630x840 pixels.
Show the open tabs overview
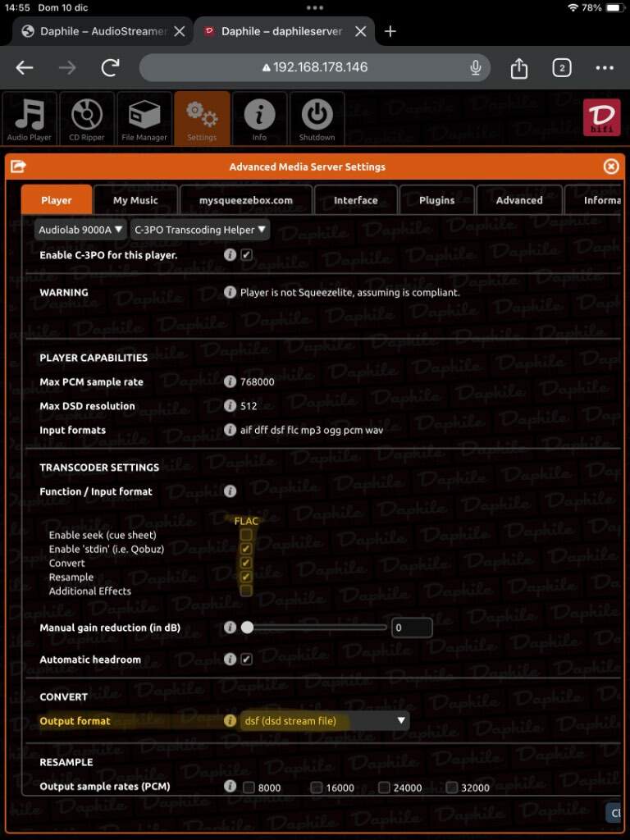coord(561,67)
